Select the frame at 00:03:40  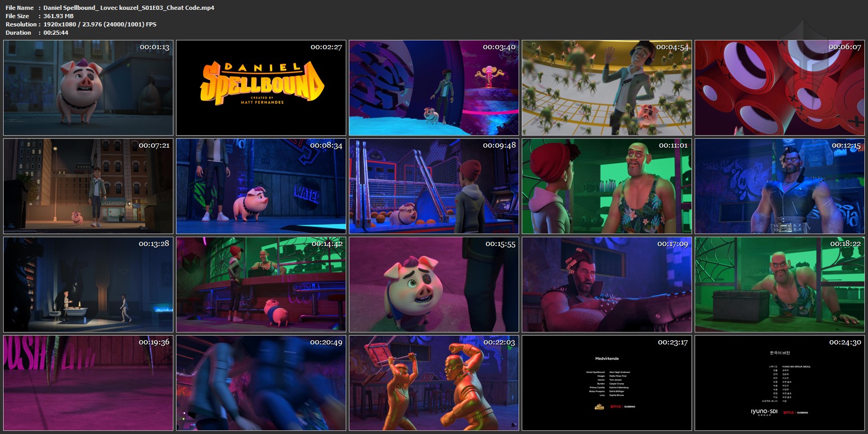pos(434,88)
